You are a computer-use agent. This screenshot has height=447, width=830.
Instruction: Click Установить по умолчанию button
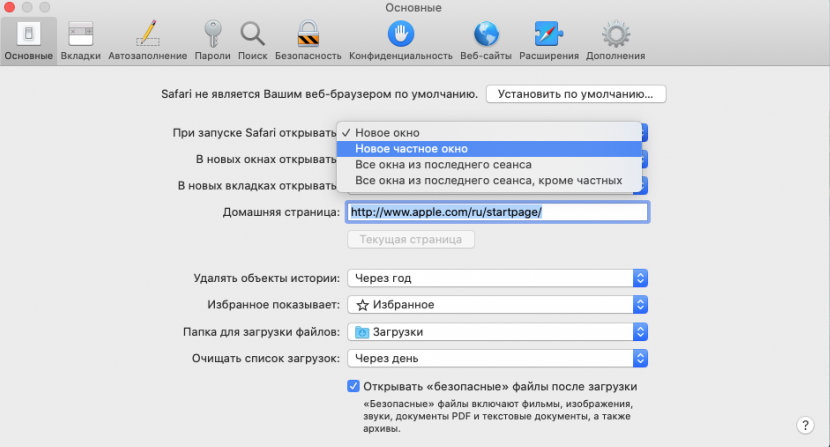tap(576, 95)
